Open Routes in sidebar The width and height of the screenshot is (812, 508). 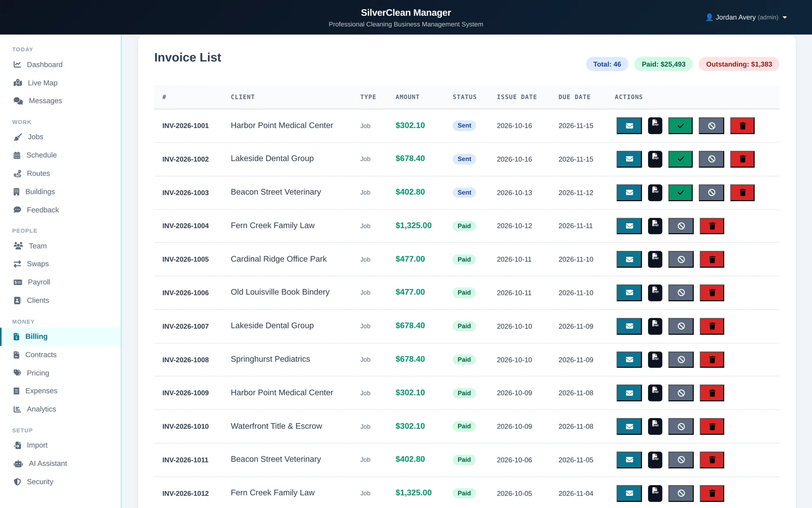[x=61, y=174]
